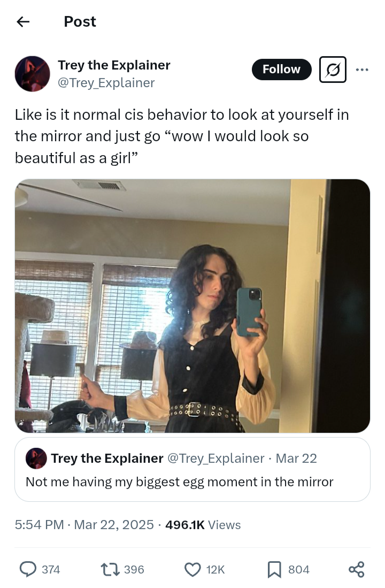Image resolution: width=385 pixels, height=588 pixels.
Task: Open the 374 replies count
Action: (x=51, y=569)
